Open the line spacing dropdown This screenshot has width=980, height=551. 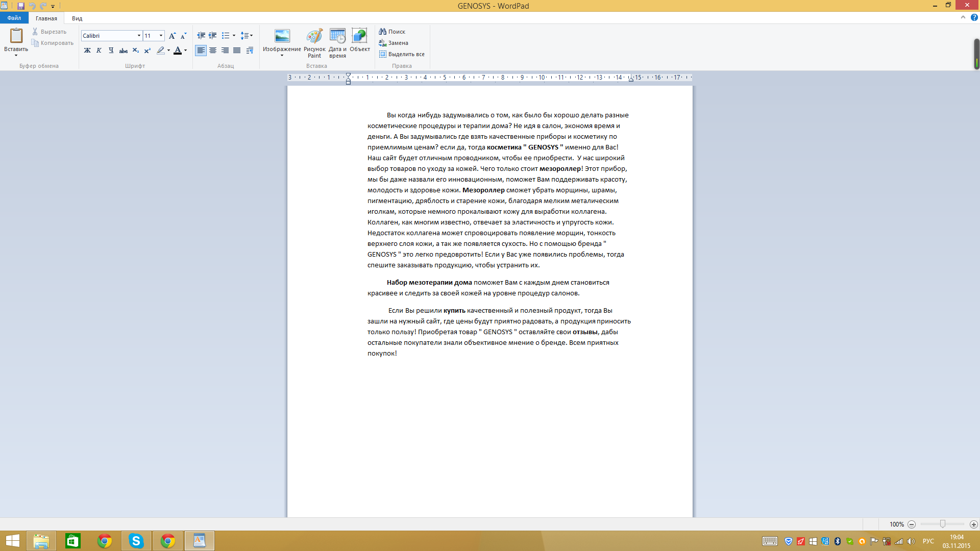pyautogui.click(x=247, y=36)
